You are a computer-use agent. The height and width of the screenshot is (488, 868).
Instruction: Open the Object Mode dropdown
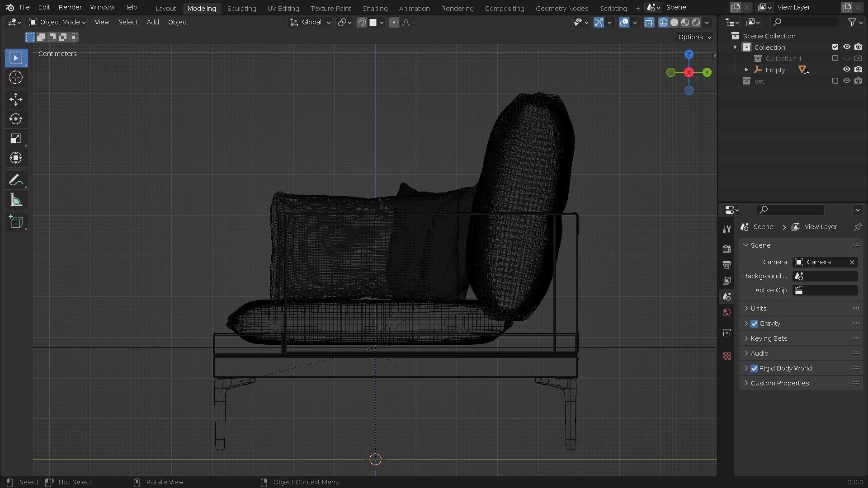tap(56, 22)
